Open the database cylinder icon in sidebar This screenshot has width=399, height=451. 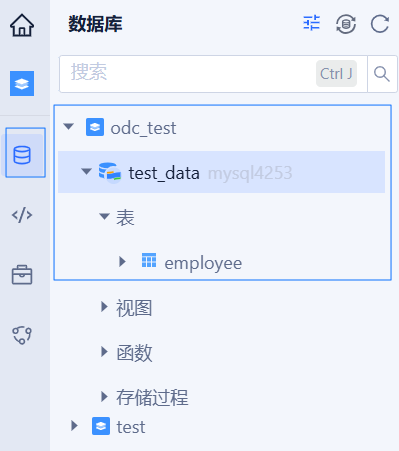point(22,155)
